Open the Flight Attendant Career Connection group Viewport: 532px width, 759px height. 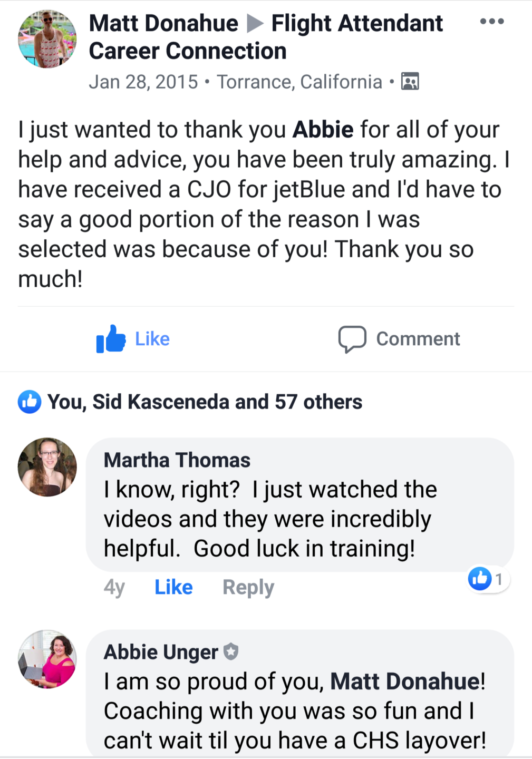(356, 23)
